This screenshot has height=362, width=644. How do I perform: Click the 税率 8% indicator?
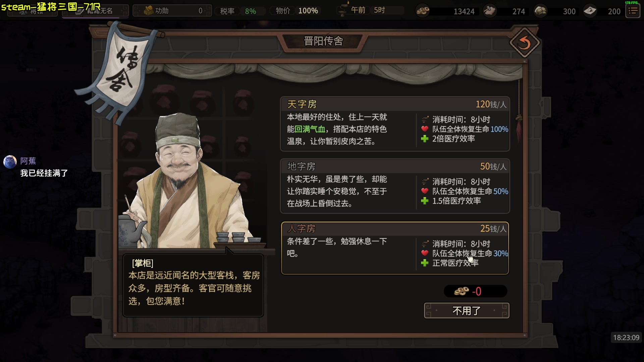pyautogui.click(x=238, y=11)
